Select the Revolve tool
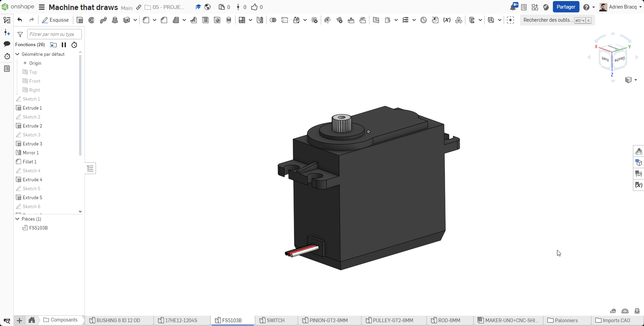644x326 pixels. pyautogui.click(x=91, y=20)
